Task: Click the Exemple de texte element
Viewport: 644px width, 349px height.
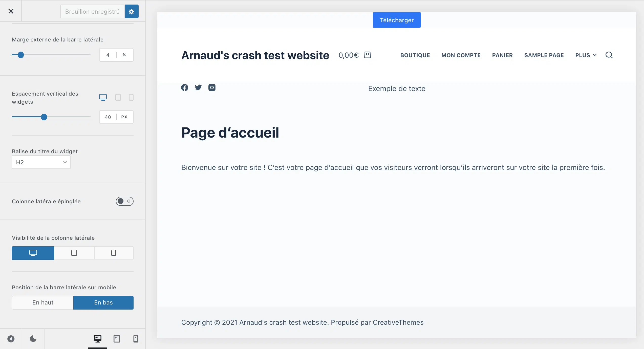Action: (x=397, y=89)
